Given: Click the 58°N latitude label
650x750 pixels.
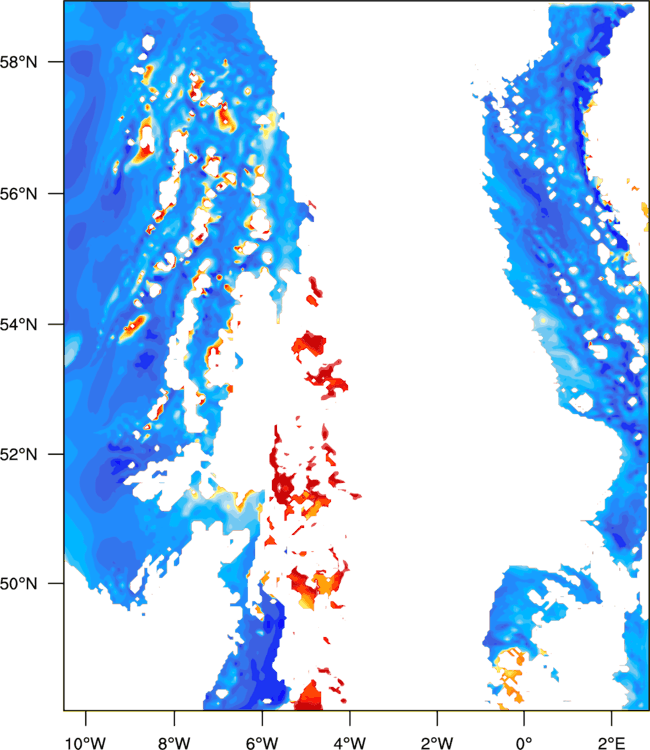Looking at the screenshot, I should click(18, 62).
